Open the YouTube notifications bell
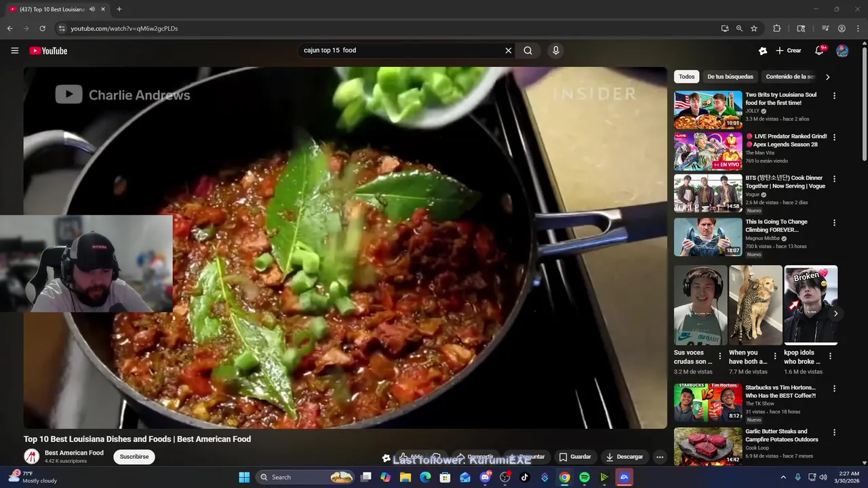 click(819, 51)
